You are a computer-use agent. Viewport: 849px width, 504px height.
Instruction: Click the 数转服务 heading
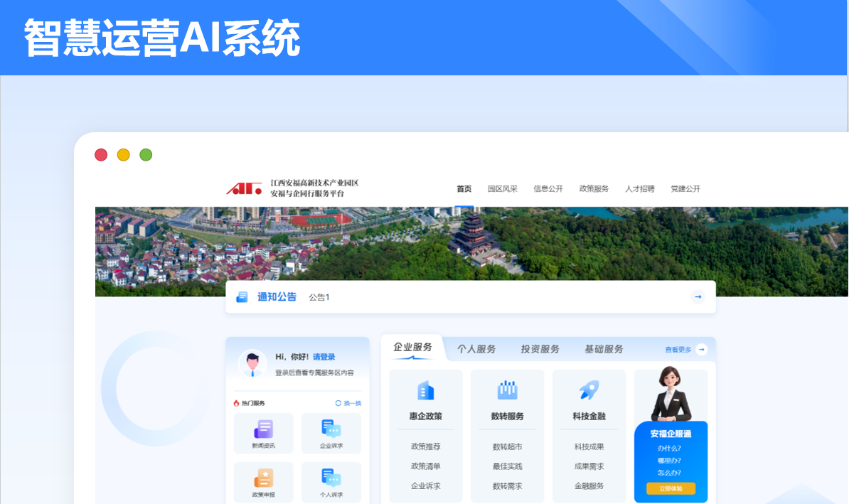tap(508, 417)
